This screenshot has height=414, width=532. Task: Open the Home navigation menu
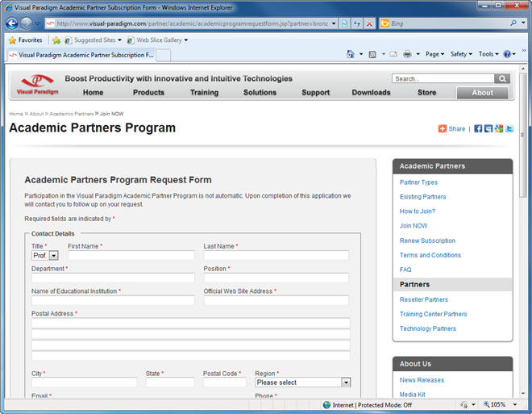pyautogui.click(x=93, y=92)
